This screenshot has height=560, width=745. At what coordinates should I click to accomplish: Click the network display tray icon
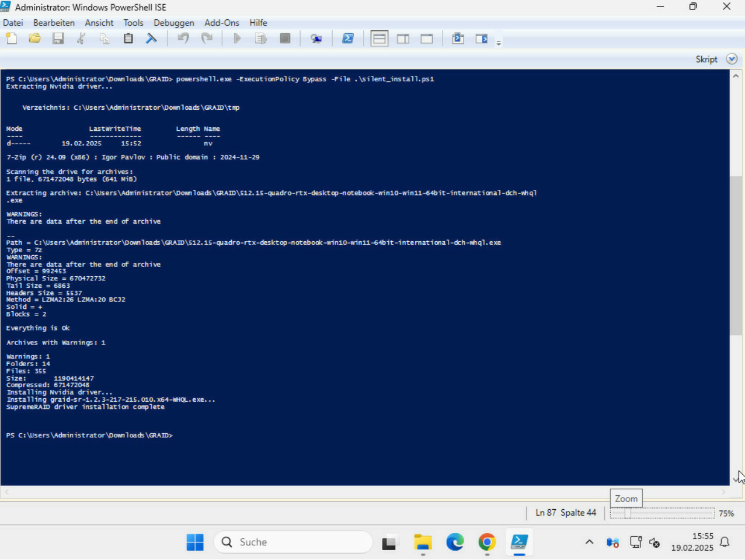pyautogui.click(x=636, y=542)
